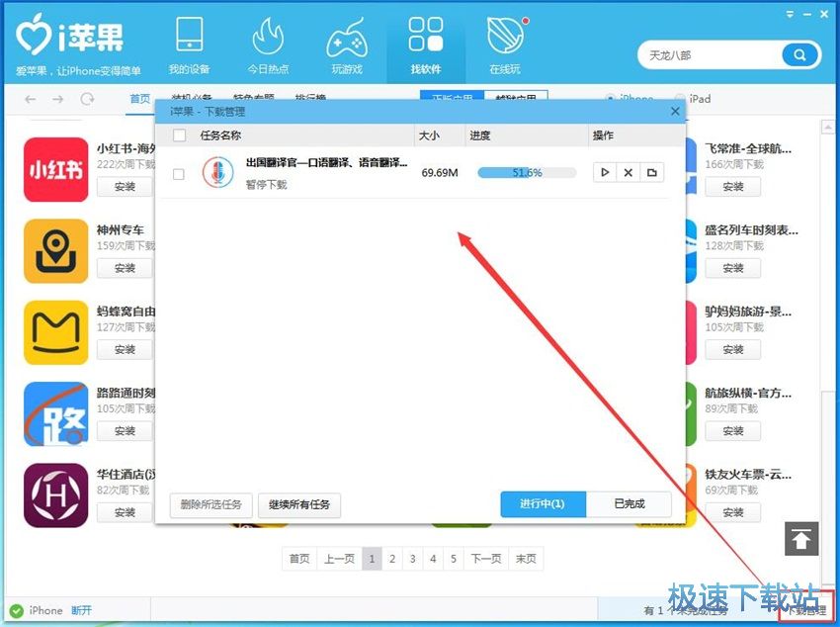Click the 蚂蜂窝自由行 app icon

coord(55,332)
